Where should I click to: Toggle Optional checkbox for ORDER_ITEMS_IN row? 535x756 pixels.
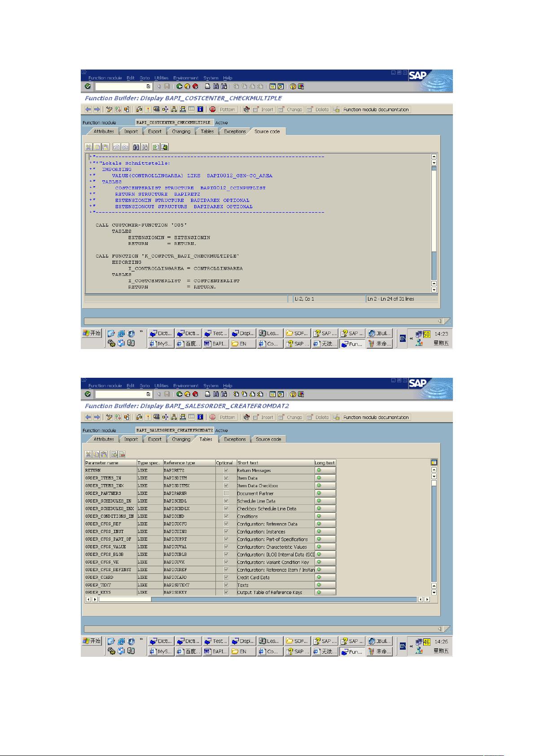[x=226, y=478]
